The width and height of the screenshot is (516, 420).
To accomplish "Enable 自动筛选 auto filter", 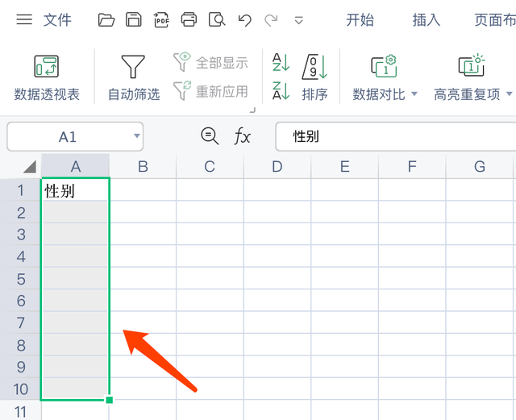I will coord(134,78).
